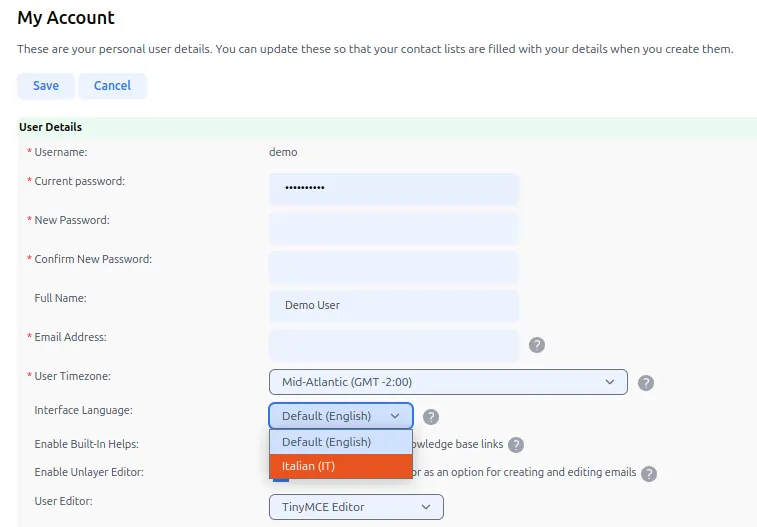Show help for the Unlayer Editor option

tap(649, 474)
